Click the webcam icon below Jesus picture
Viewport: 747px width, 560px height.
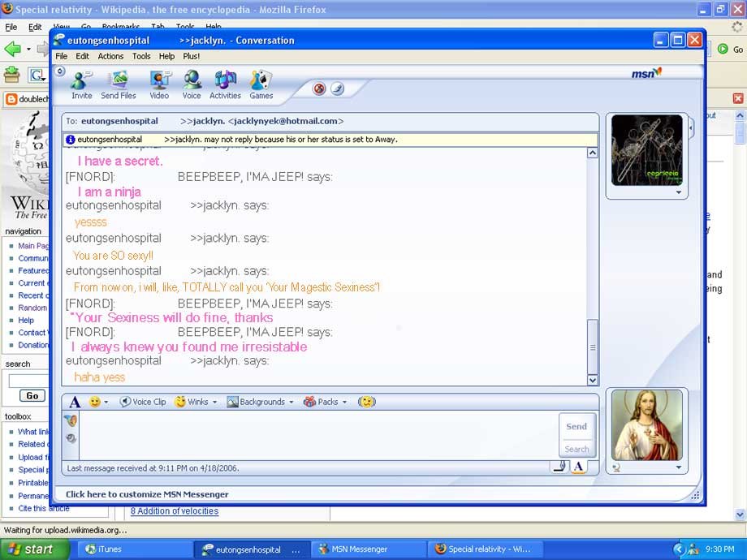coord(616,467)
